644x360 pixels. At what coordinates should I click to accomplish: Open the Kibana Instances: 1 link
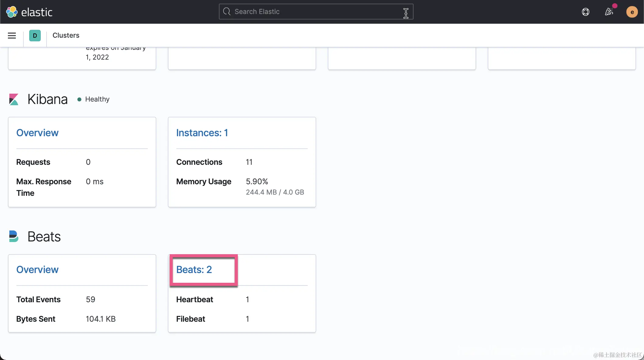[x=202, y=133]
